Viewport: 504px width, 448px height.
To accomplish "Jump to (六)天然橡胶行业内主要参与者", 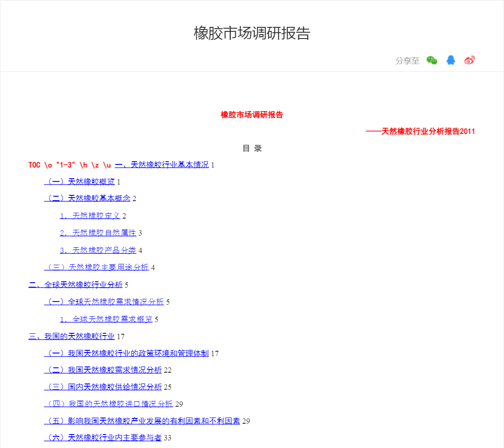I will point(103,438).
